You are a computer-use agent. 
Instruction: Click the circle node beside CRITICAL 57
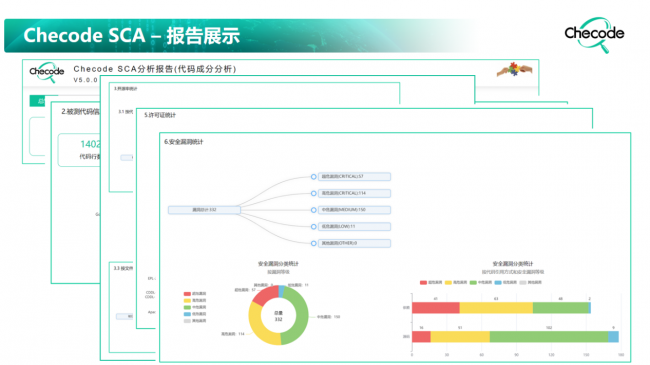313,177
